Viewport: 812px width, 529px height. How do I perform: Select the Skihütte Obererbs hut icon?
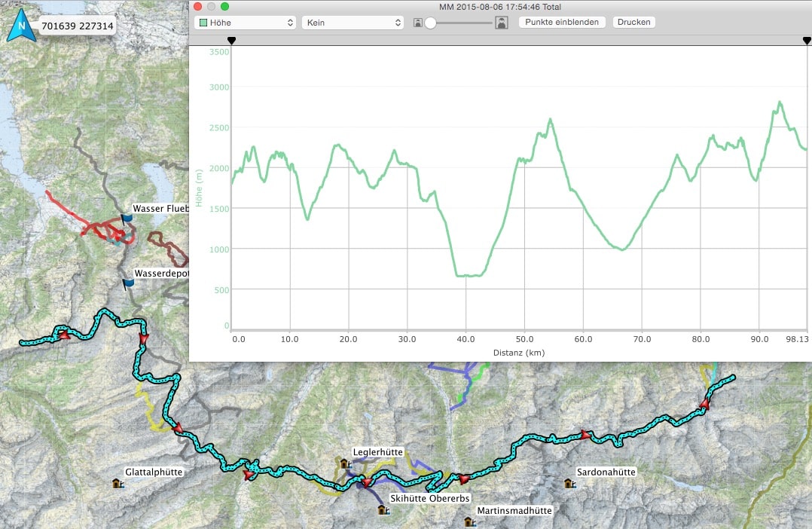383,510
